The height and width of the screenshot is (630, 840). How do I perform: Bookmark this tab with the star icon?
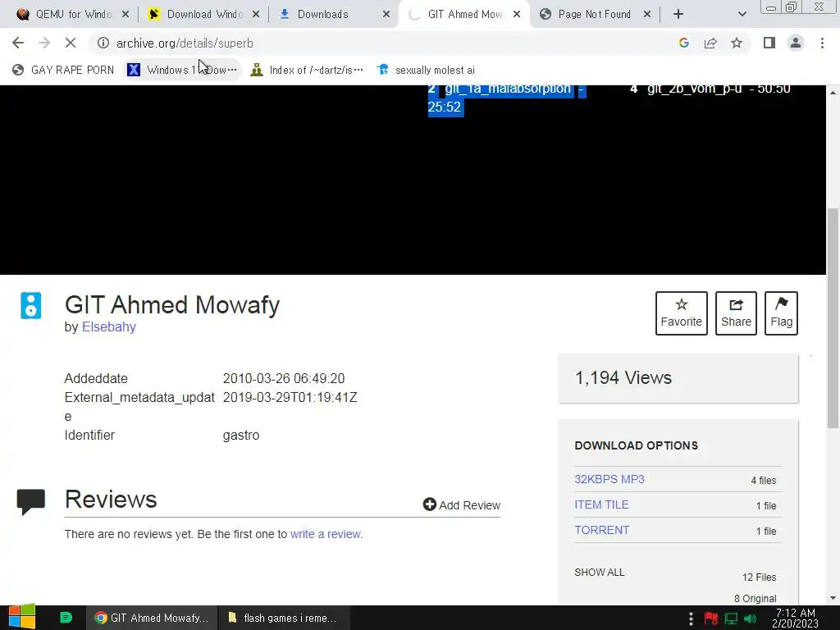pyautogui.click(x=737, y=43)
